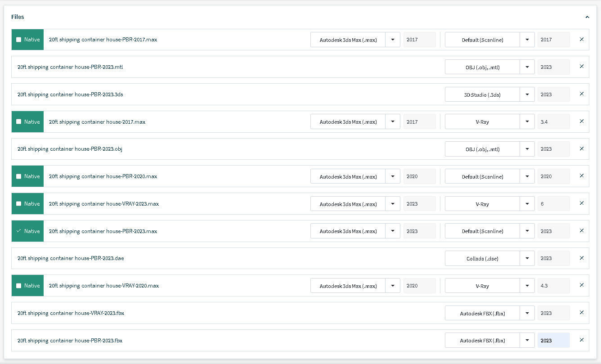Remove the VRAY-2023.max file
This screenshot has width=601, height=364.
click(x=582, y=203)
